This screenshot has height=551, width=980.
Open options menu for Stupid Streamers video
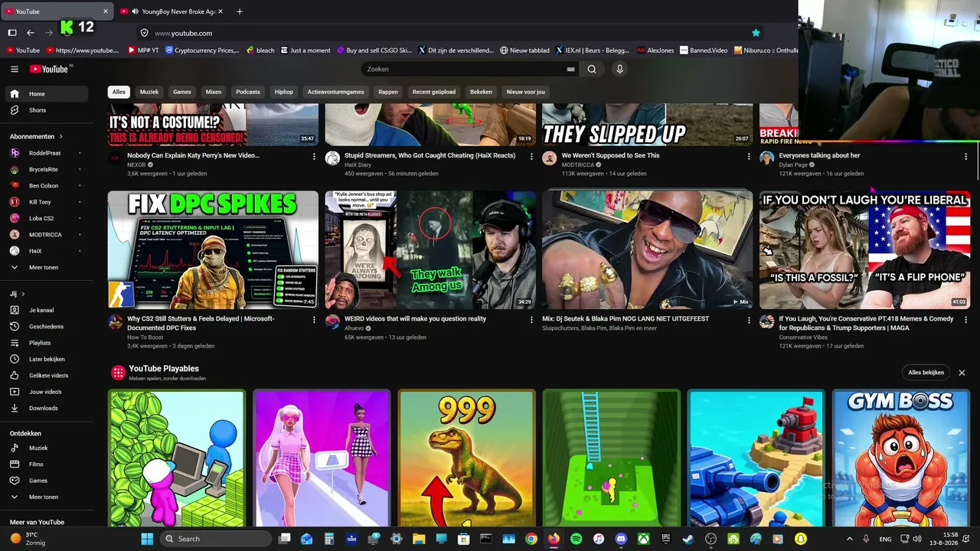(531, 156)
